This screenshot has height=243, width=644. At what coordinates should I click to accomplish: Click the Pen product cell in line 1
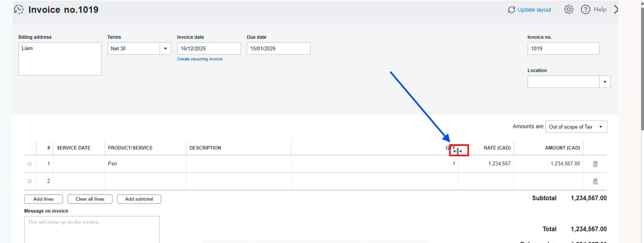click(x=145, y=164)
